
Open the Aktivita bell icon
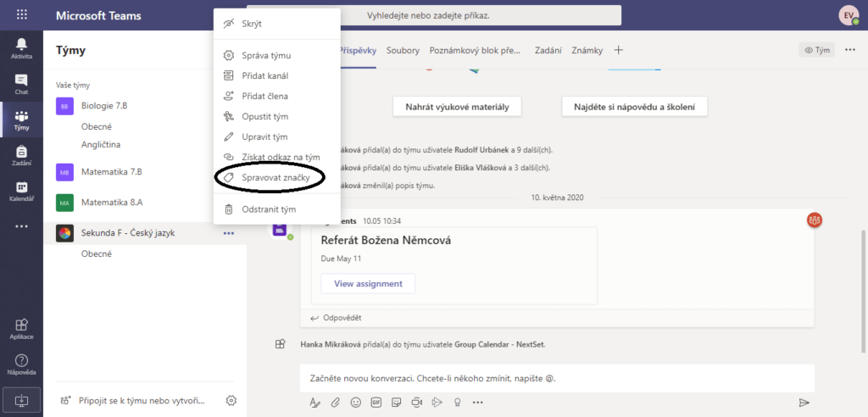point(21,47)
